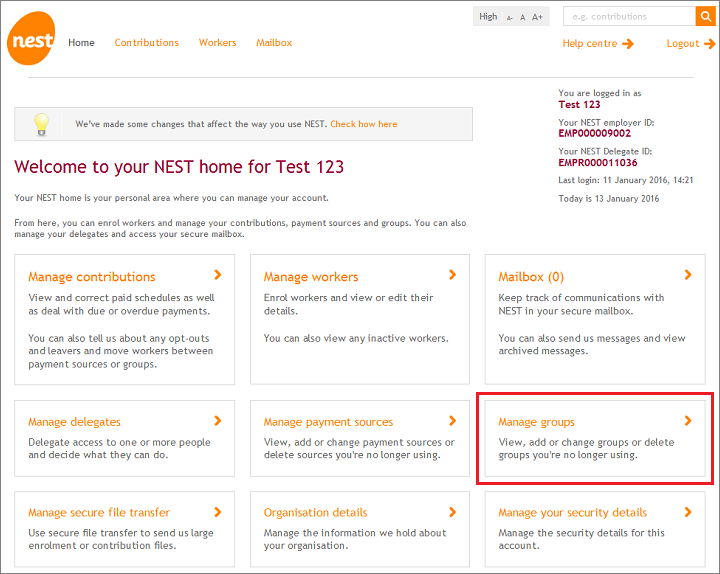
Task: Decrease text size with the A- control
Action: [x=510, y=18]
